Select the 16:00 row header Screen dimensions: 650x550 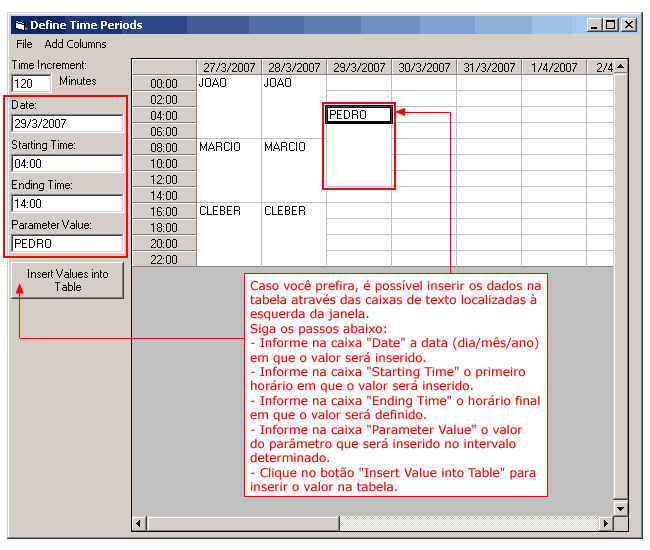pyautogui.click(x=164, y=211)
